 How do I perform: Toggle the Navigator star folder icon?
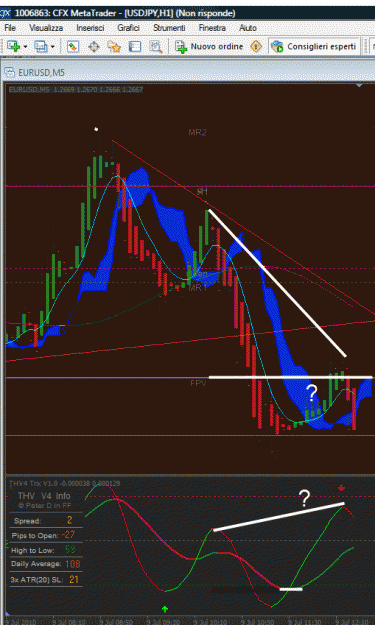[114, 47]
